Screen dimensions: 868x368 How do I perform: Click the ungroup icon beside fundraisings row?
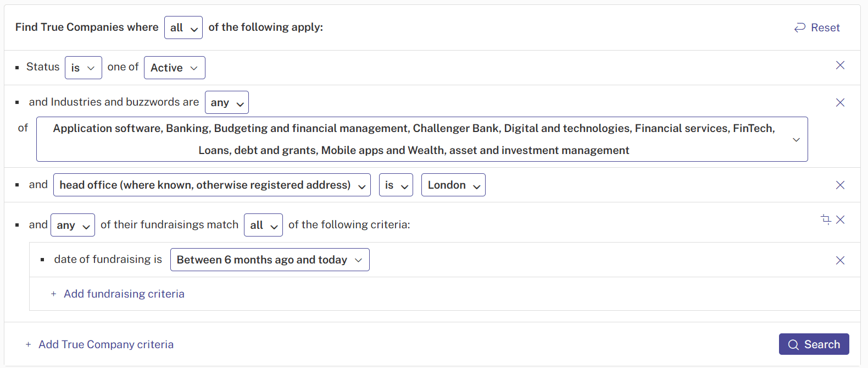tap(826, 219)
